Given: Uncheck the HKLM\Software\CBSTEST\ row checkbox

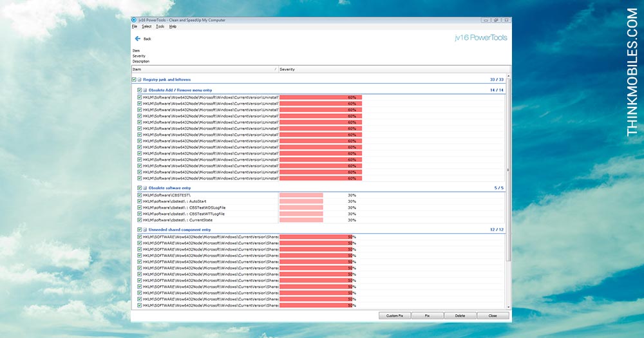Looking at the screenshot, I should tap(140, 195).
